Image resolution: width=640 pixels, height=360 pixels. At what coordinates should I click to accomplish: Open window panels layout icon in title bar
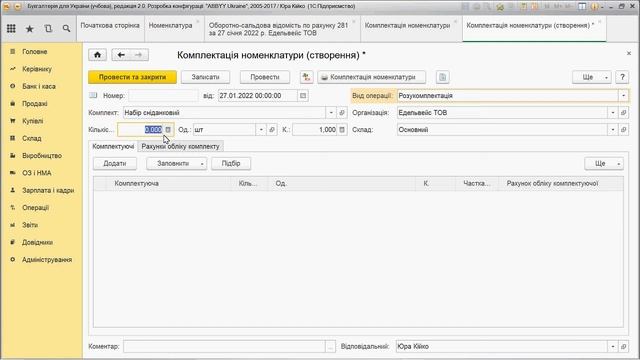click(x=582, y=7)
